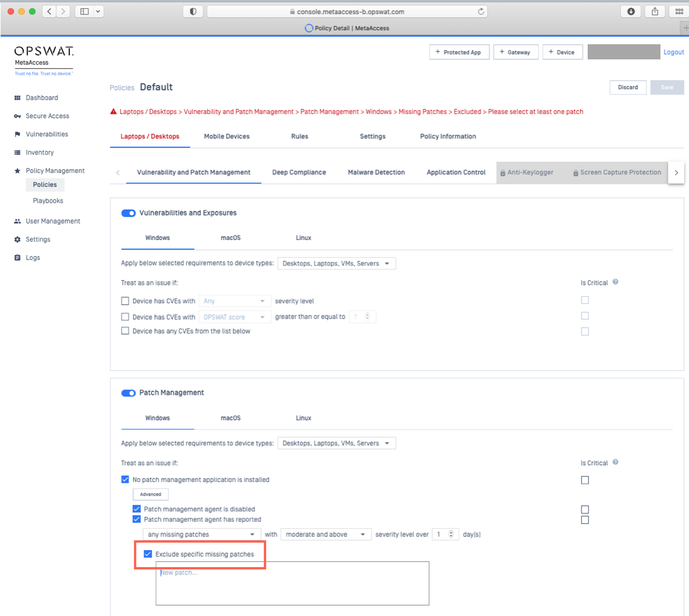Click the Advanced button
689x616 pixels.
151,494
